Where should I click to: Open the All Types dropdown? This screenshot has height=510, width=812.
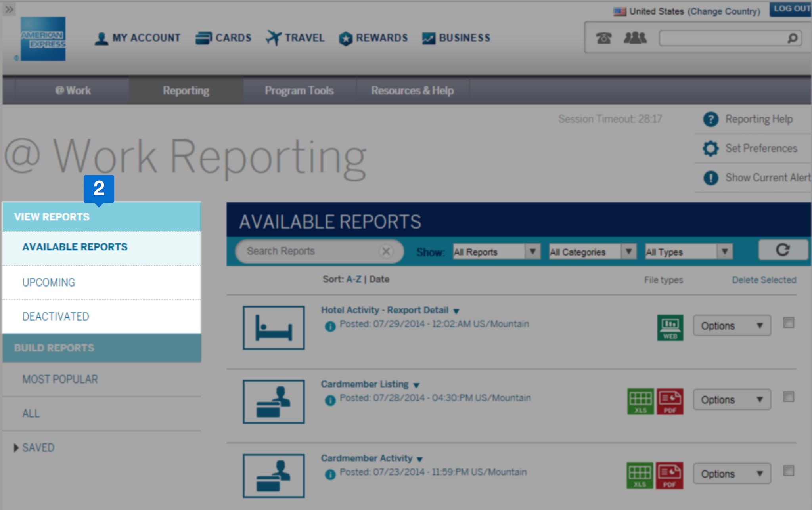click(688, 252)
